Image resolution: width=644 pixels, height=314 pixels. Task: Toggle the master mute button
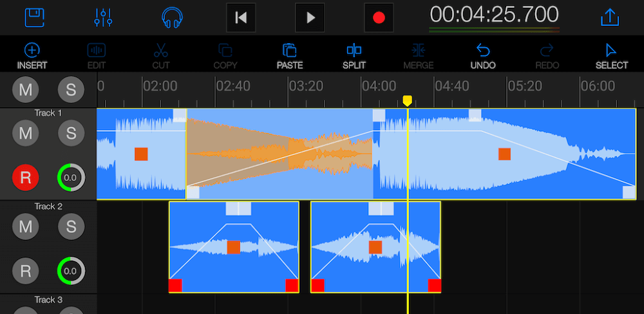click(x=25, y=90)
